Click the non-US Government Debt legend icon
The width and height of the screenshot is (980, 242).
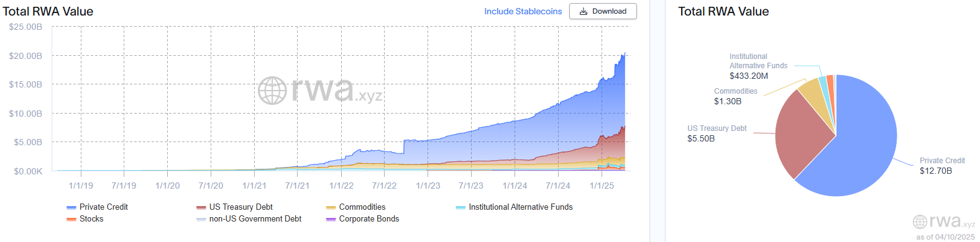(201, 219)
